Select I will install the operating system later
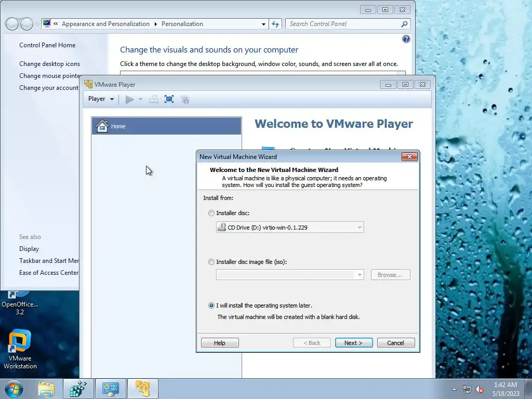Screen dimensions: 532x399 coord(211,305)
